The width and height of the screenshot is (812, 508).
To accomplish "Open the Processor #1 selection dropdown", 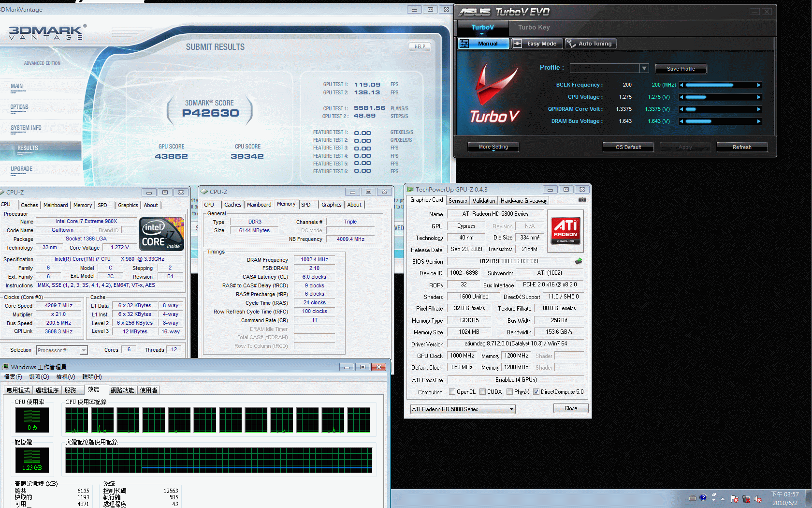I will tap(62, 350).
